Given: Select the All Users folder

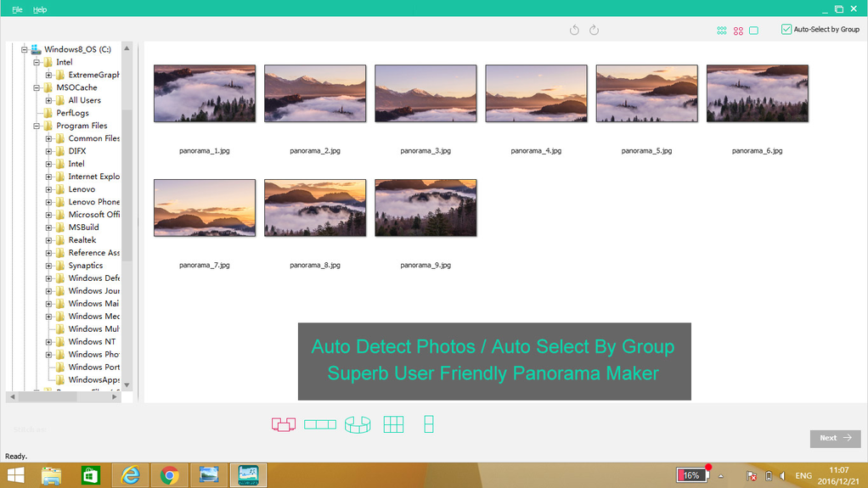Looking at the screenshot, I should click(x=85, y=100).
